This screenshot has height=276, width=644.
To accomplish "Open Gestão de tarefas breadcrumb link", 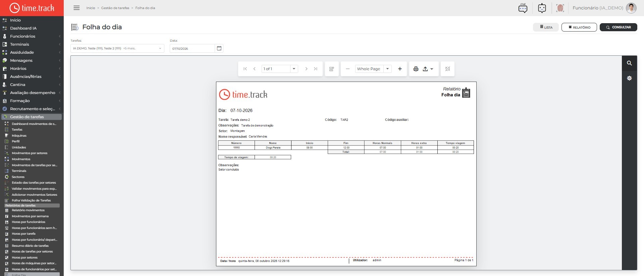I will coord(115,8).
